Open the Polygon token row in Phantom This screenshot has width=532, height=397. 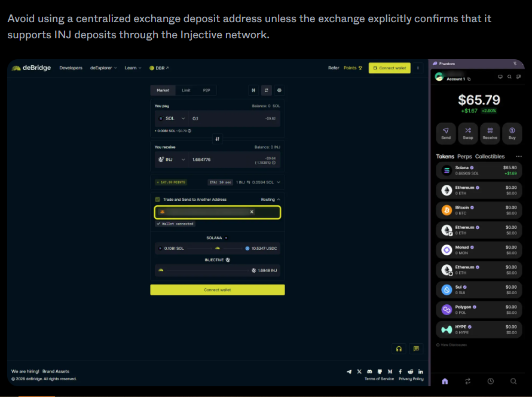(x=479, y=310)
